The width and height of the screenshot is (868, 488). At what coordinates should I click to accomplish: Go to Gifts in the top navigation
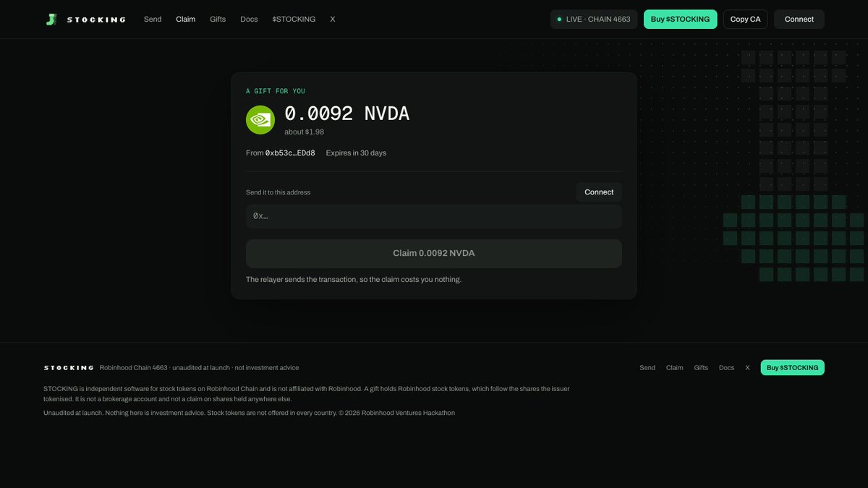click(x=218, y=20)
